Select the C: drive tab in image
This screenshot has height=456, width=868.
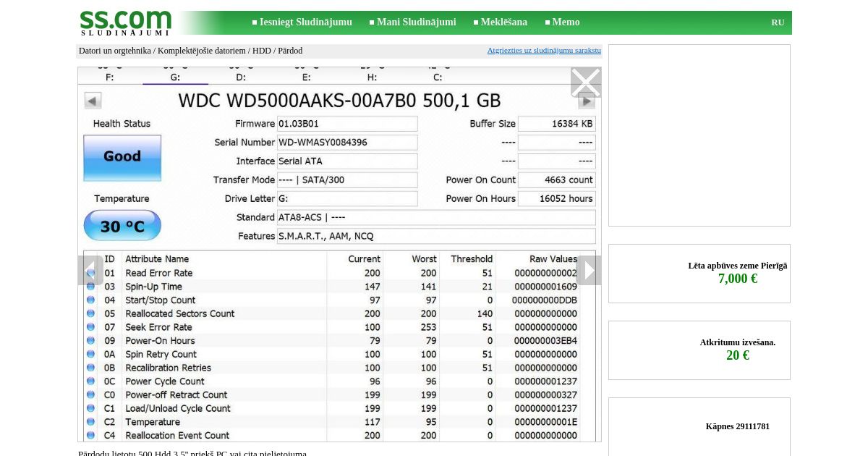tap(438, 77)
